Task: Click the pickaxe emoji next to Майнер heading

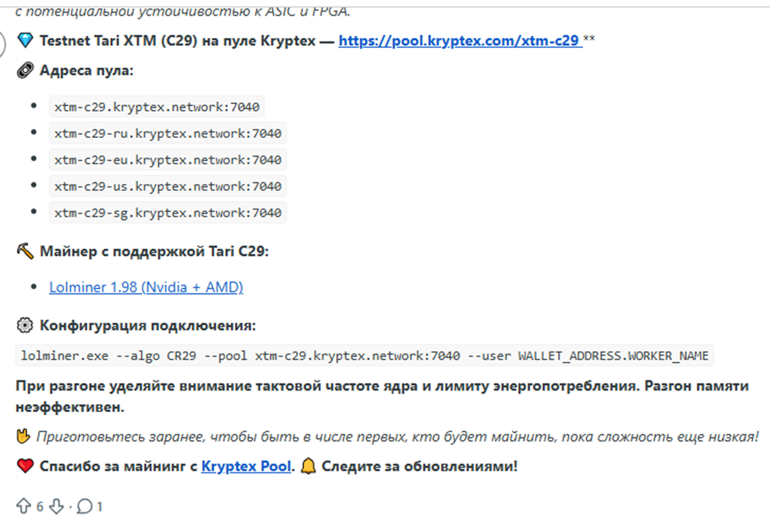Action: pyautogui.click(x=24, y=252)
